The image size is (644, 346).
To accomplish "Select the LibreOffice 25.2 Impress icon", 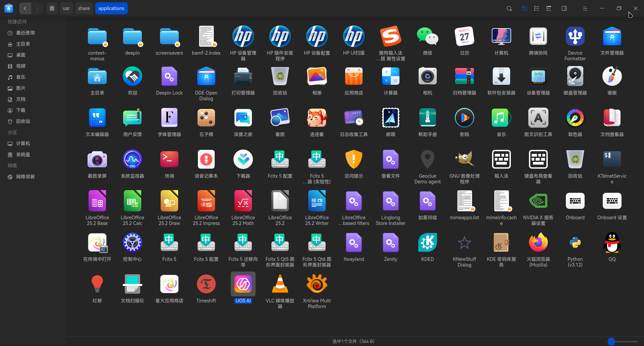I will pyautogui.click(x=206, y=201).
